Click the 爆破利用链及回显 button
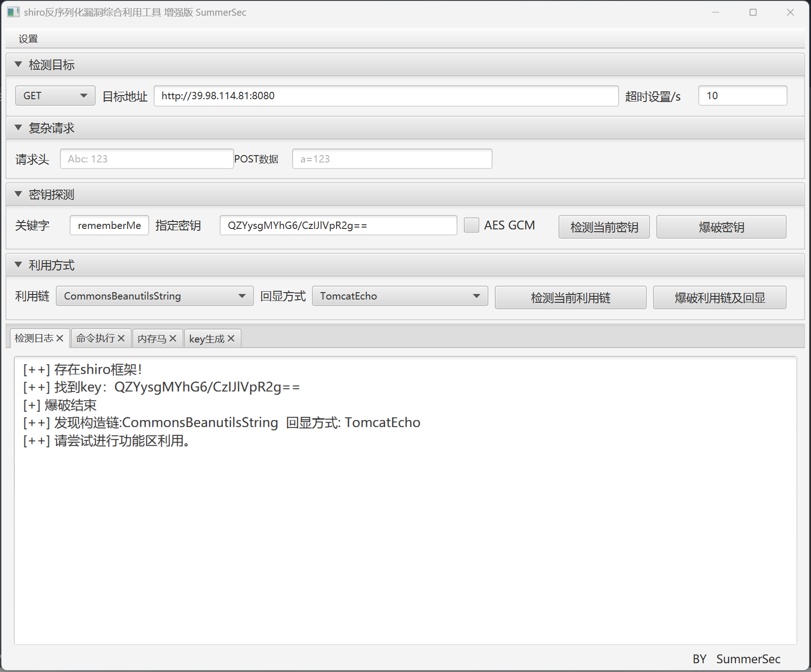The height and width of the screenshot is (672, 811). (720, 297)
